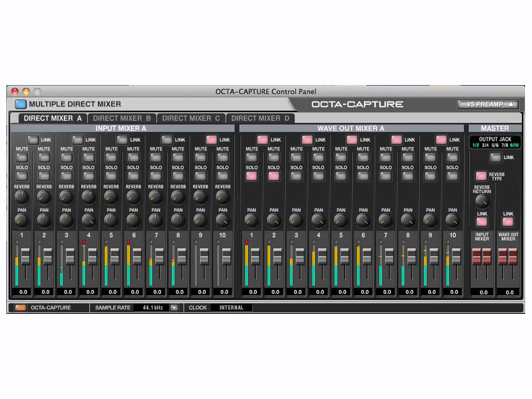Select output jack 3/4

pyautogui.click(x=486, y=145)
